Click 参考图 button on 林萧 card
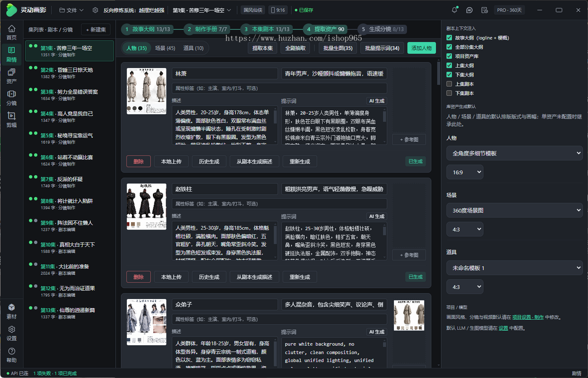This screenshot has width=588, height=378. tap(409, 139)
